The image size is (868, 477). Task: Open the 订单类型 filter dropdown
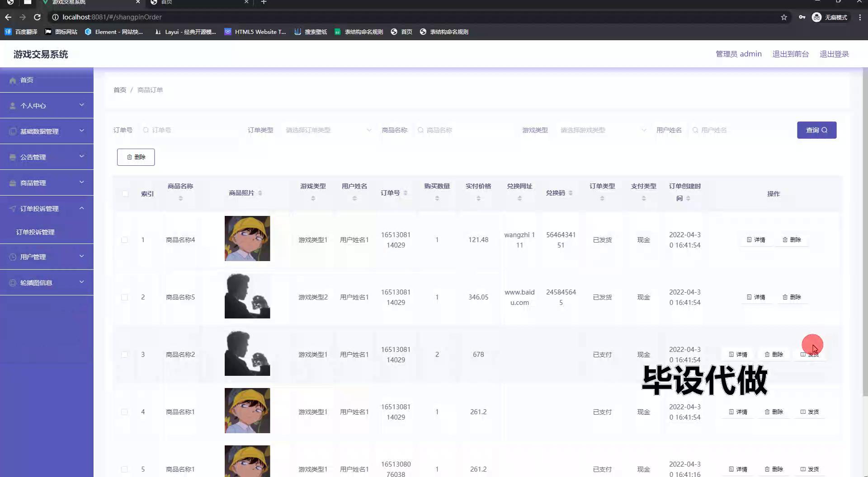point(328,130)
